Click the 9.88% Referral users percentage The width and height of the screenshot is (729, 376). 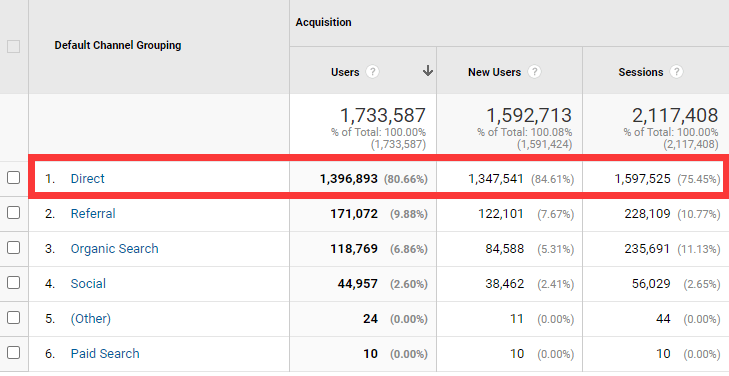pyautogui.click(x=409, y=214)
